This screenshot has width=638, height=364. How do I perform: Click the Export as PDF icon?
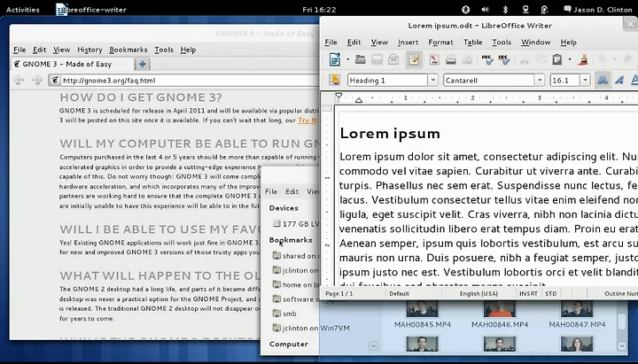(434, 60)
